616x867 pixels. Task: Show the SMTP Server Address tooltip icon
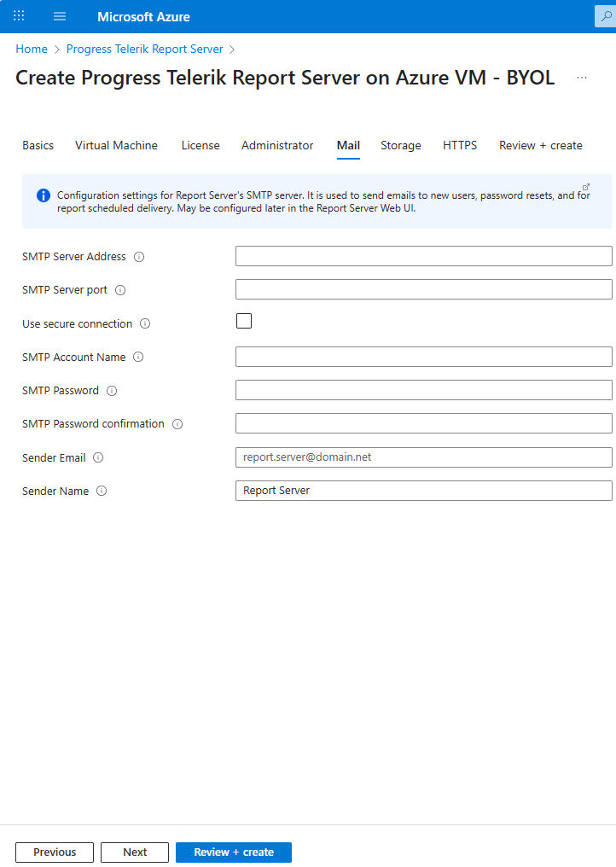tap(140, 256)
